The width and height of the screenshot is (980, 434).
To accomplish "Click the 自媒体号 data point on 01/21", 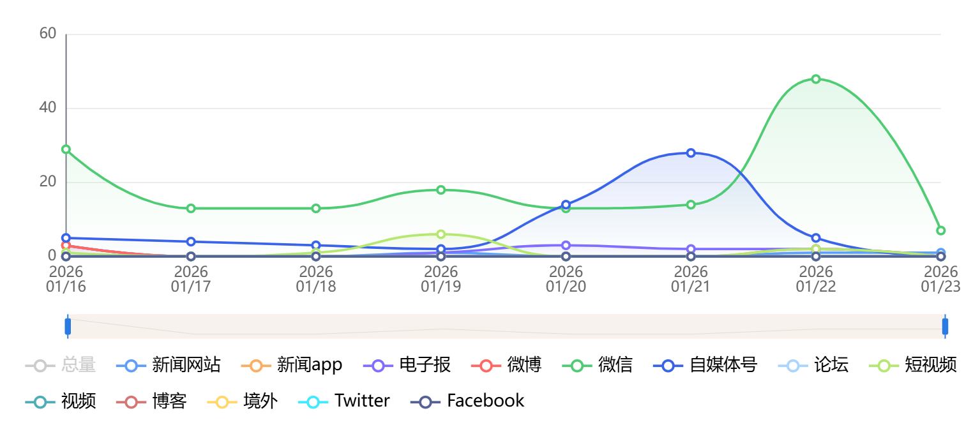I will click(x=691, y=153).
